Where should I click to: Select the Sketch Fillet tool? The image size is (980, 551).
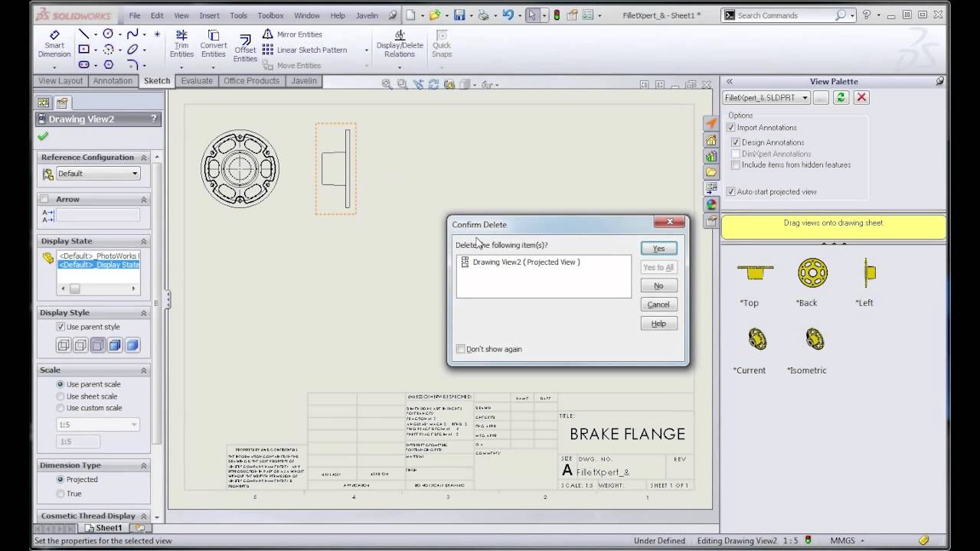pyautogui.click(x=132, y=65)
